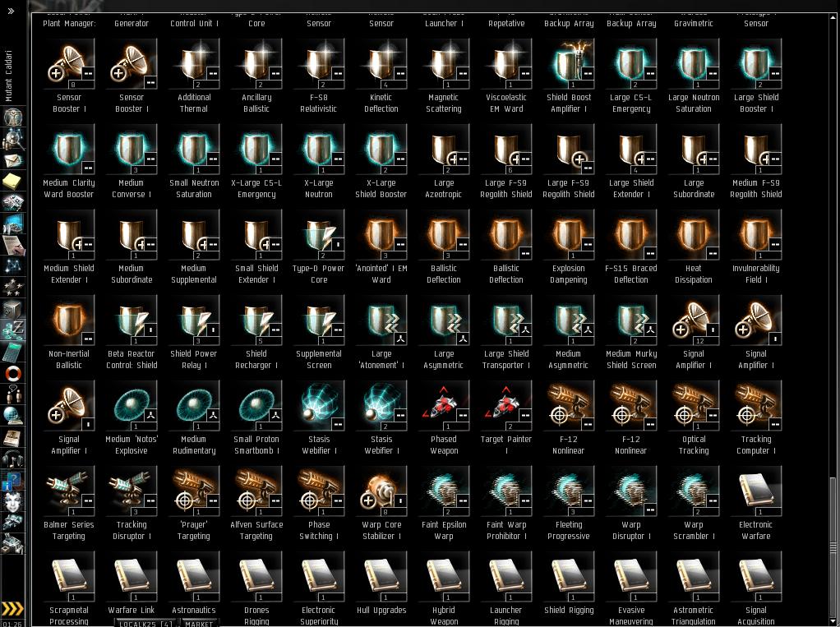Select the Type-D Power Core item

click(319, 234)
